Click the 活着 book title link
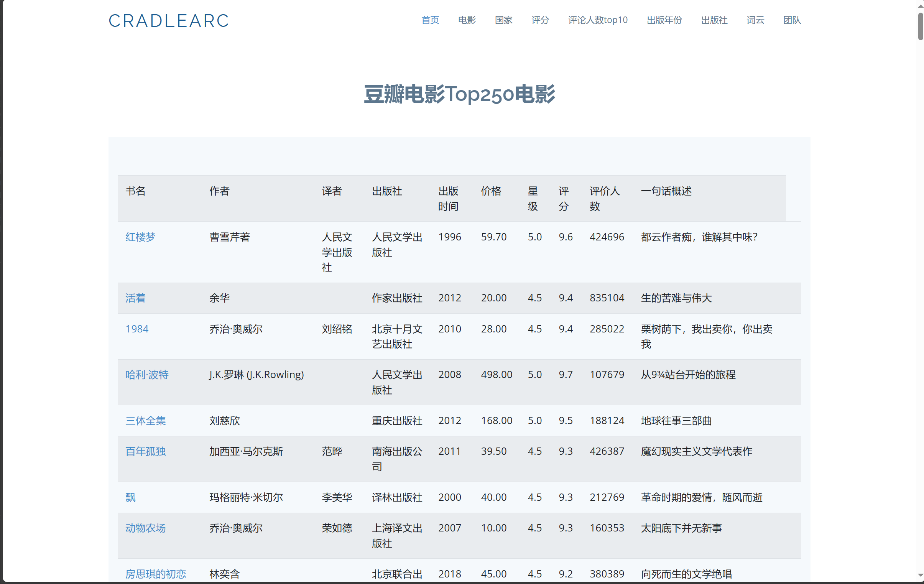 point(135,298)
